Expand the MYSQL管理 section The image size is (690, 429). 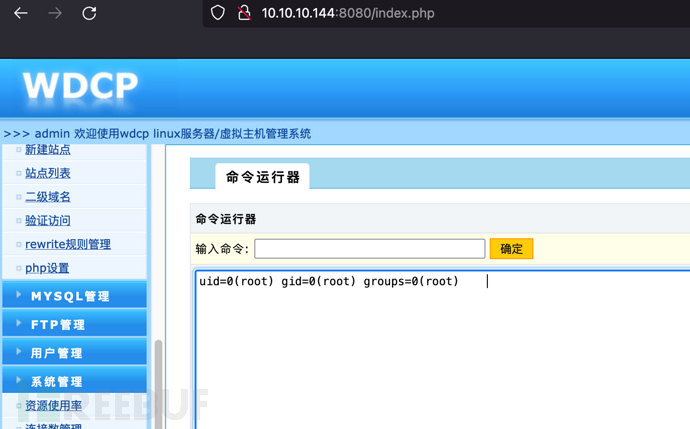74,296
